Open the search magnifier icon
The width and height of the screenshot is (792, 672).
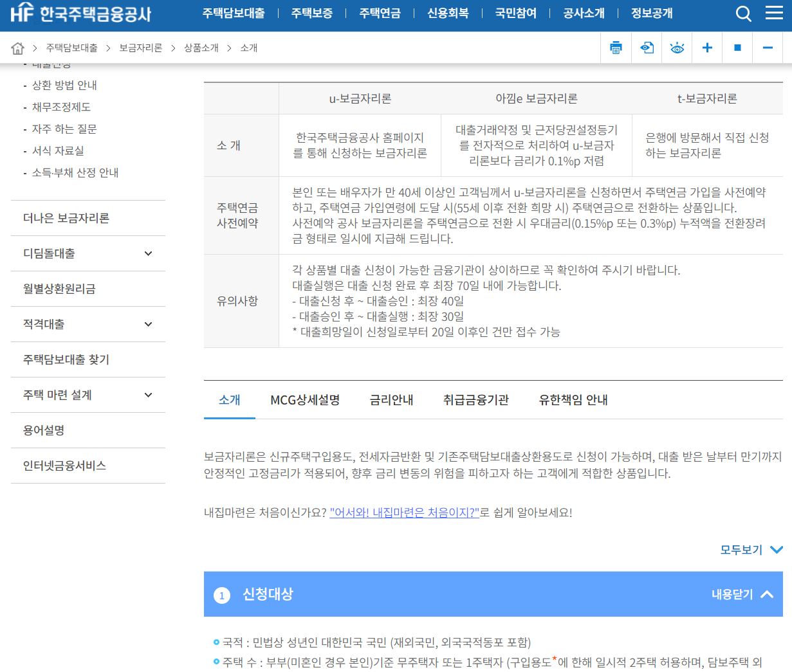743,14
